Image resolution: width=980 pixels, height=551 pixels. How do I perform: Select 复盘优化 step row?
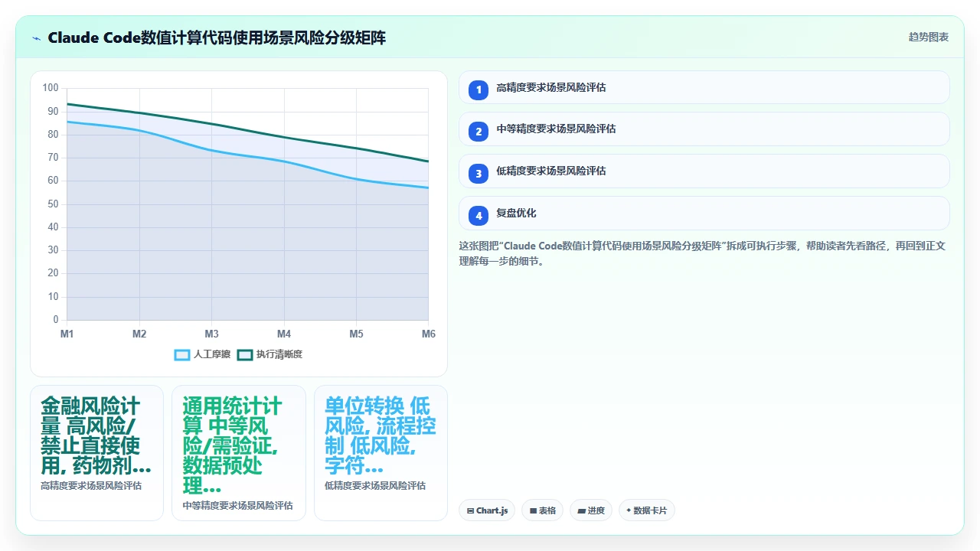pyautogui.click(x=704, y=214)
